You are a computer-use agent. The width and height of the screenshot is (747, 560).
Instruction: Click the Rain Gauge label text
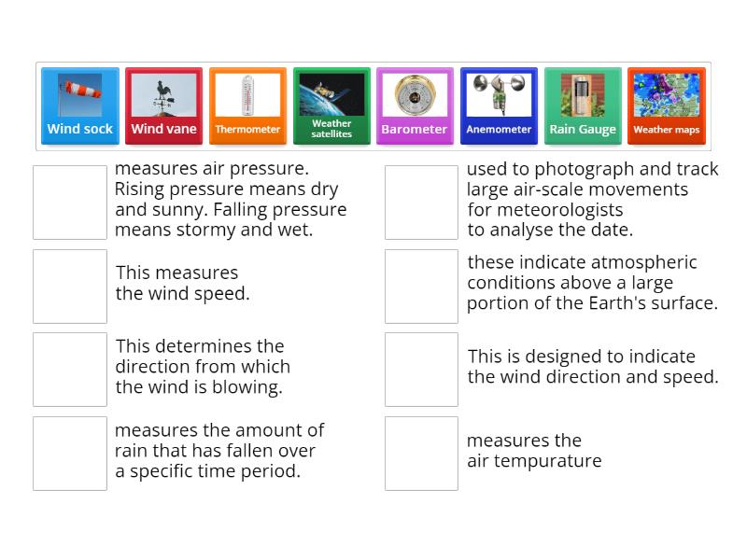583,131
